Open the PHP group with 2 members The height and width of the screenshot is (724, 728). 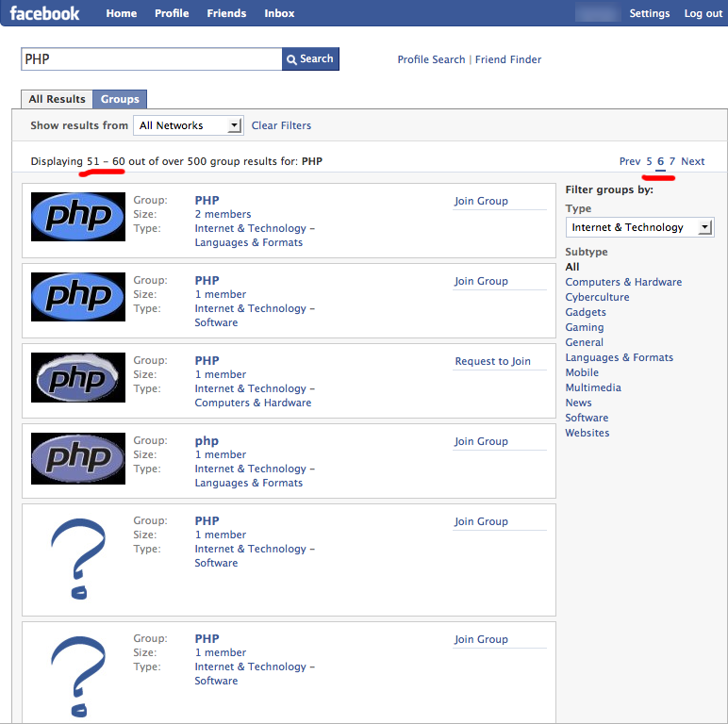[207, 201]
